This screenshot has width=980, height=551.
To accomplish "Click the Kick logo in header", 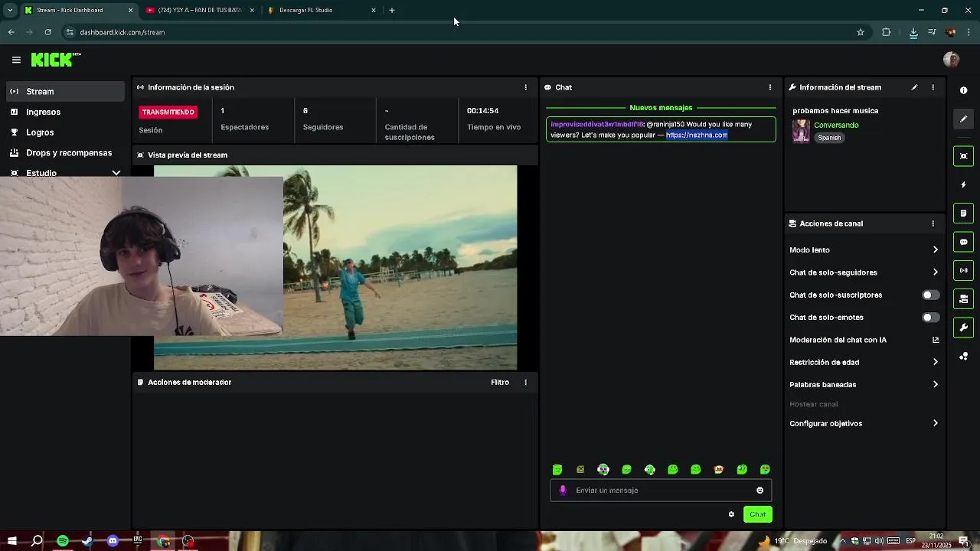I will [56, 60].
